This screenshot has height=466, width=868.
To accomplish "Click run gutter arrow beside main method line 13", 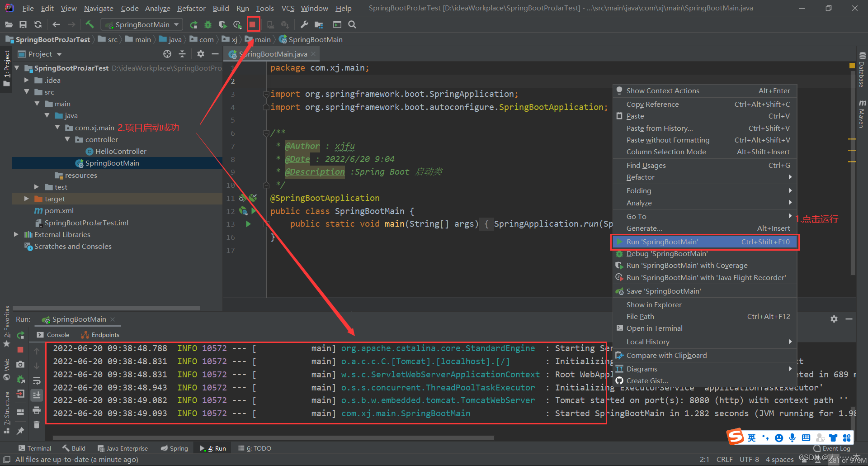I will pyautogui.click(x=248, y=224).
